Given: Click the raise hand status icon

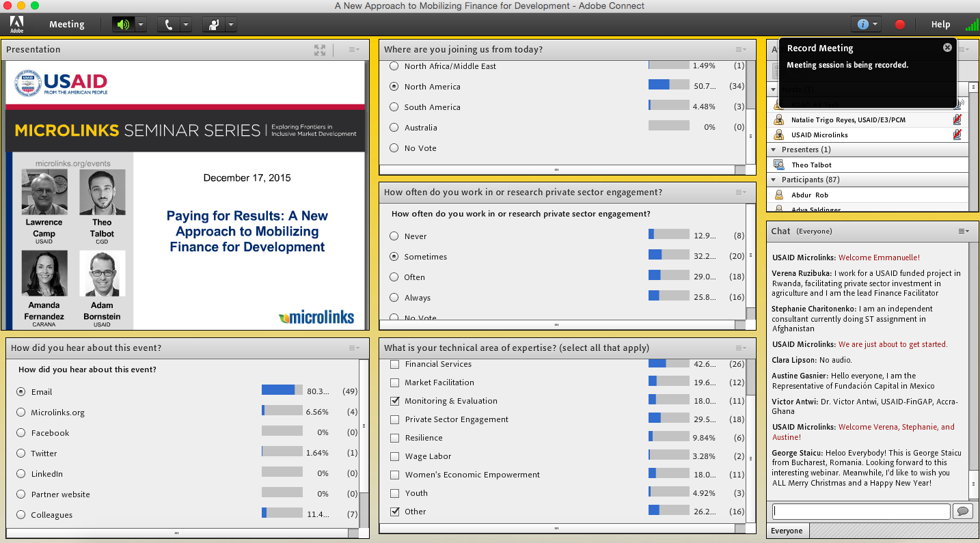Looking at the screenshot, I should point(214,25).
